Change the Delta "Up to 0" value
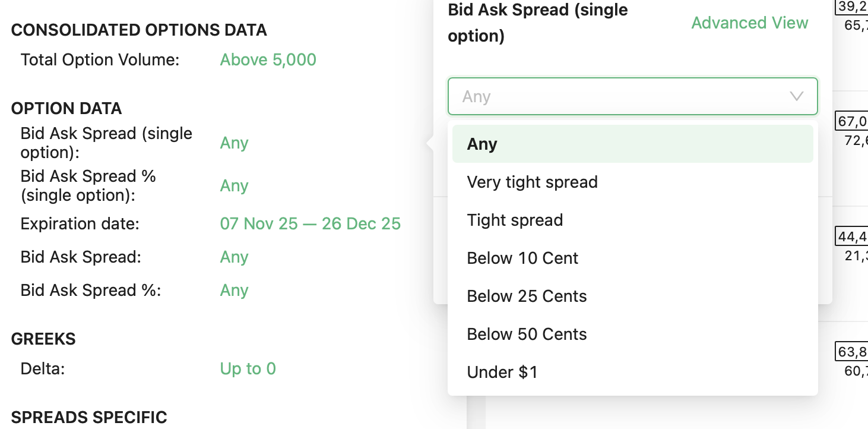Screen dimensions: 868x429 tap(248, 368)
